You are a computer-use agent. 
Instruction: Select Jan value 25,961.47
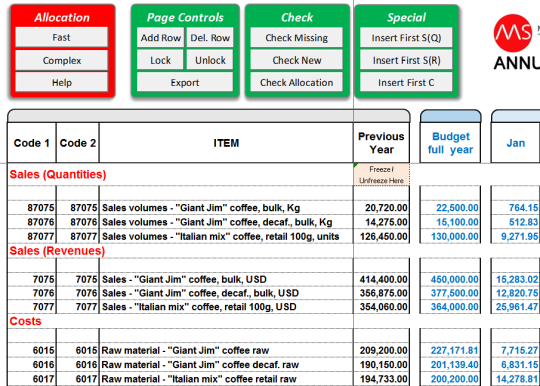click(516, 307)
